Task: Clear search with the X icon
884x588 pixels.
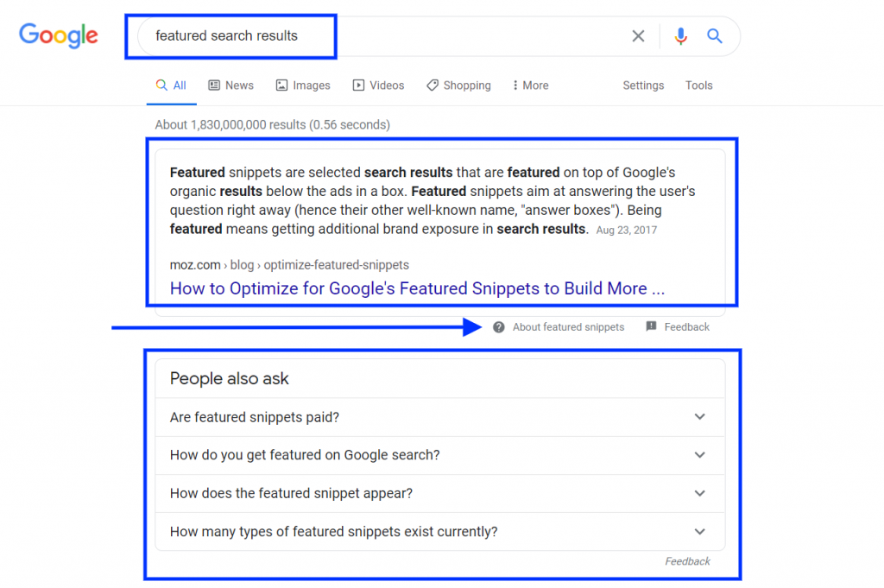Action: (638, 36)
